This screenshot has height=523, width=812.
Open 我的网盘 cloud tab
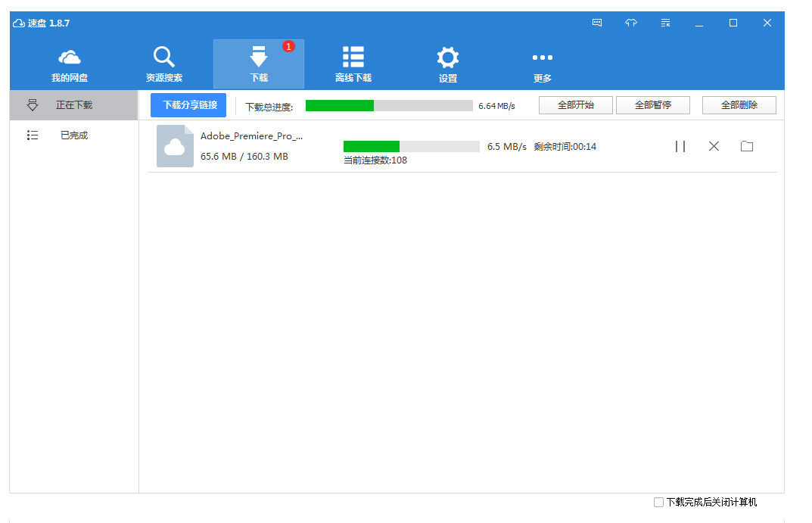pos(70,64)
